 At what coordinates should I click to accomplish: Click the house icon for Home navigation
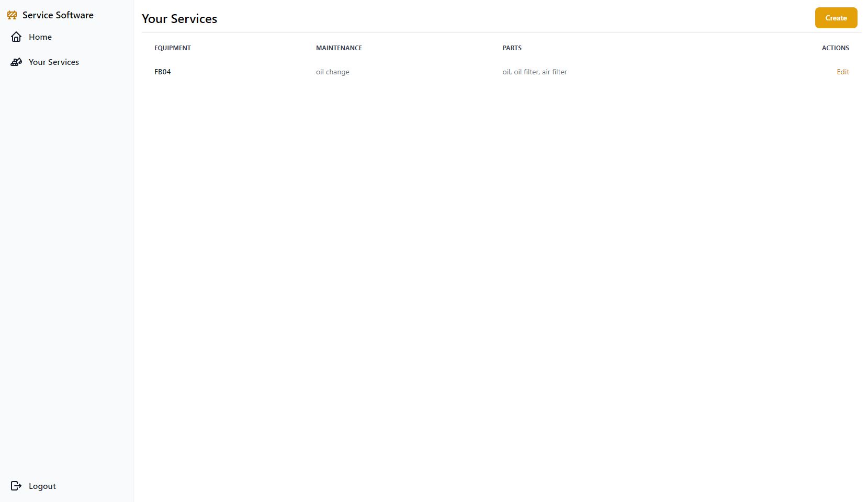click(16, 37)
